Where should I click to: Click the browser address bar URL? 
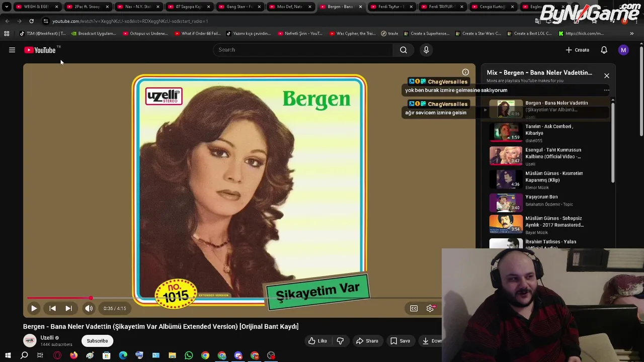(x=130, y=21)
